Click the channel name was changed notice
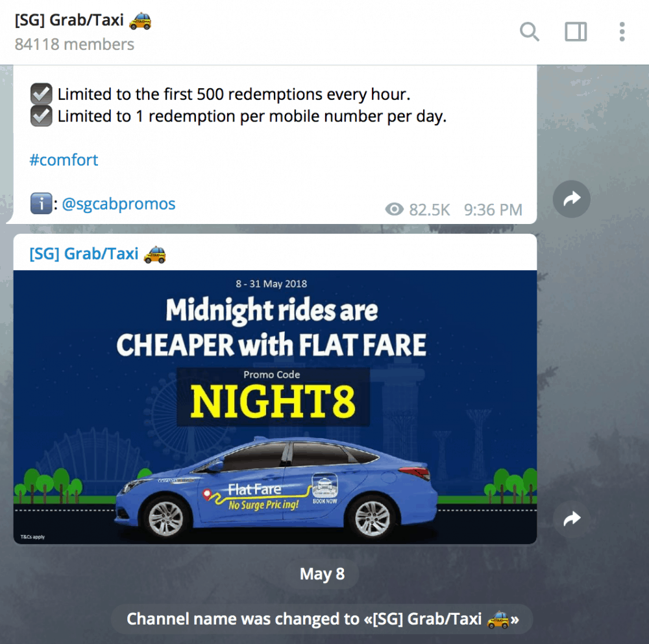This screenshot has height=644, width=649. (x=322, y=619)
